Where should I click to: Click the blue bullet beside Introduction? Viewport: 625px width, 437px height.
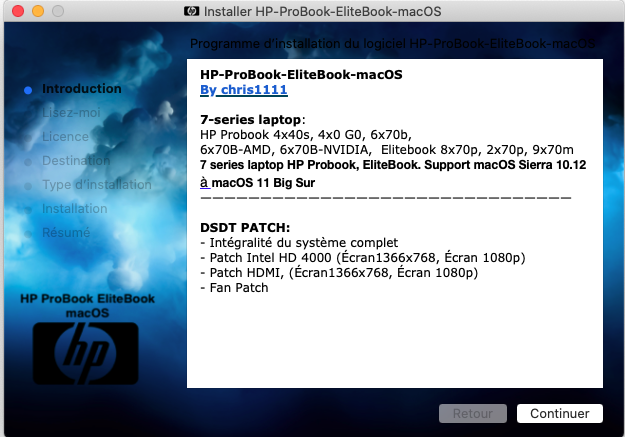pos(28,91)
